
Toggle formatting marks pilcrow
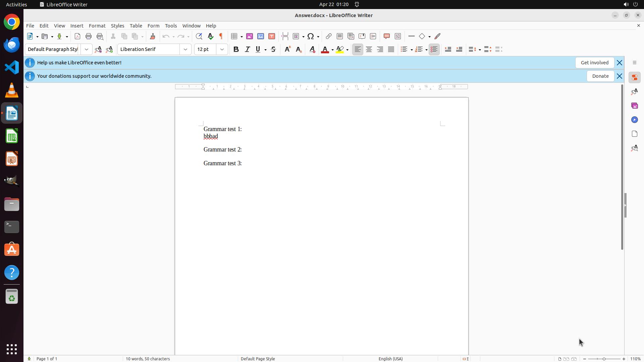click(221, 36)
